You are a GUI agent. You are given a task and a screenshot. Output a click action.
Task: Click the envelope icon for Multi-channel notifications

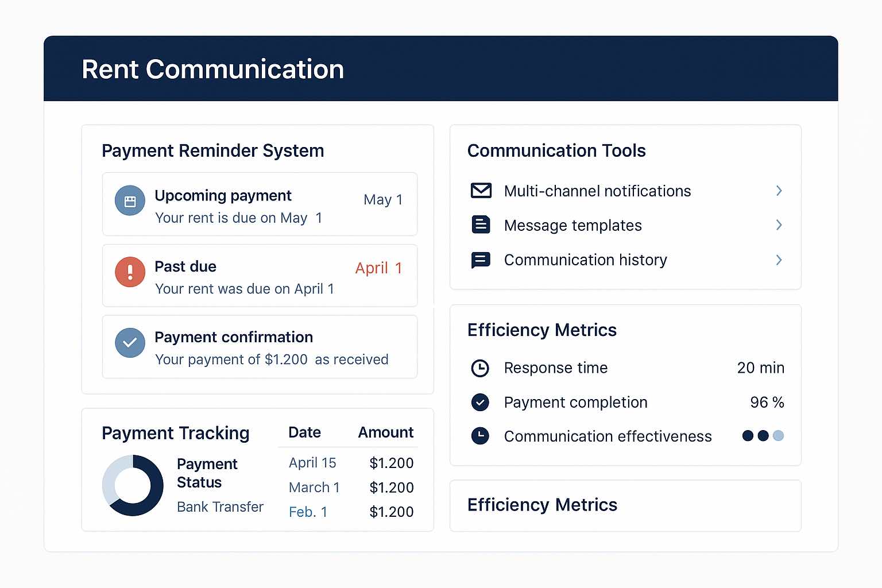coord(481,191)
